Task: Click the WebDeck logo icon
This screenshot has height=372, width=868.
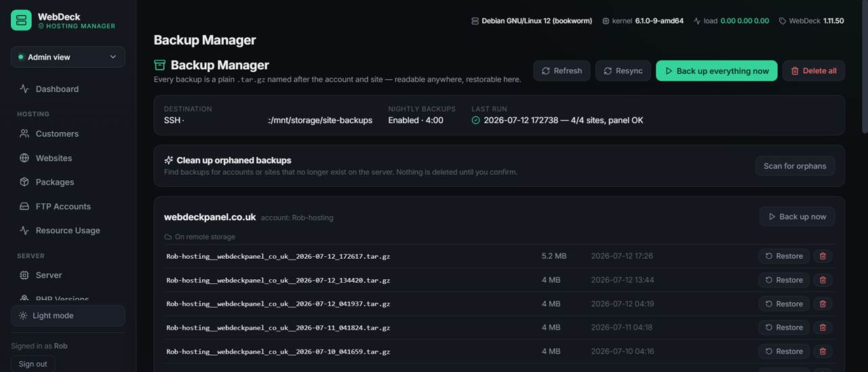Action: point(21,20)
